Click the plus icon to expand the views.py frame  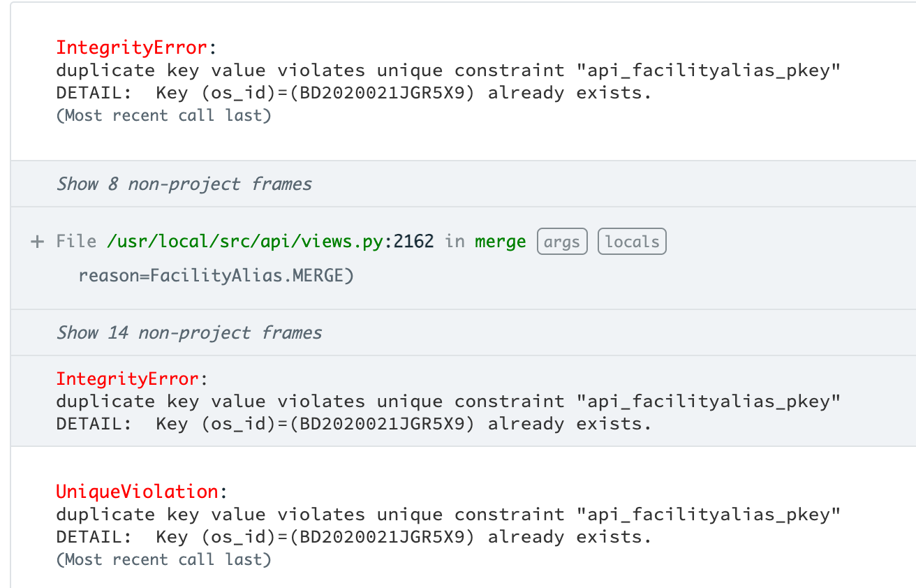click(x=36, y=241)
